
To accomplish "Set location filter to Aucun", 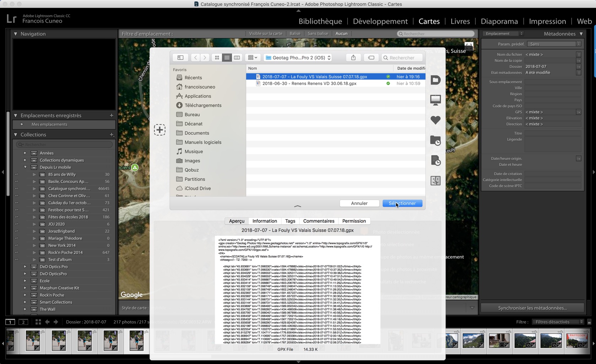I will (341, 33).
